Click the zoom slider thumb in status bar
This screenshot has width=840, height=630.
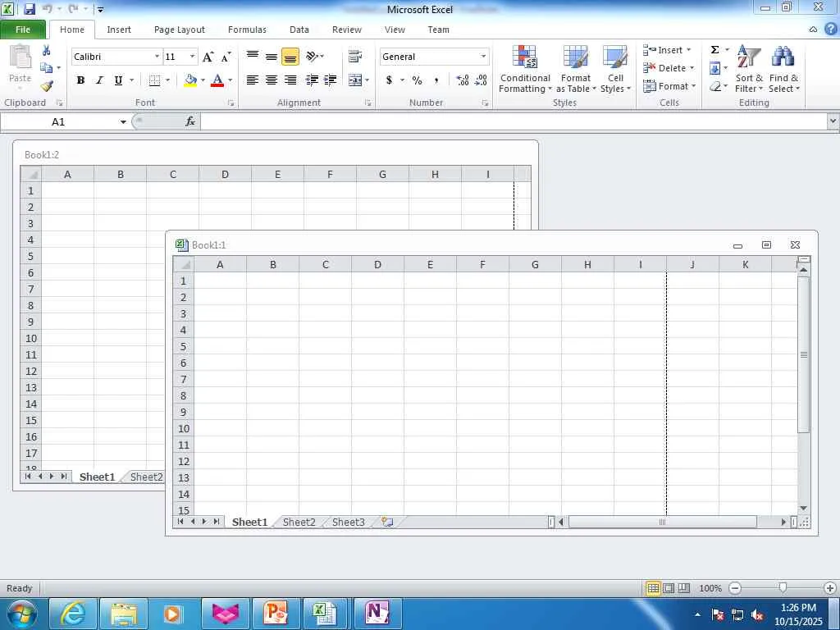(783, 587)
